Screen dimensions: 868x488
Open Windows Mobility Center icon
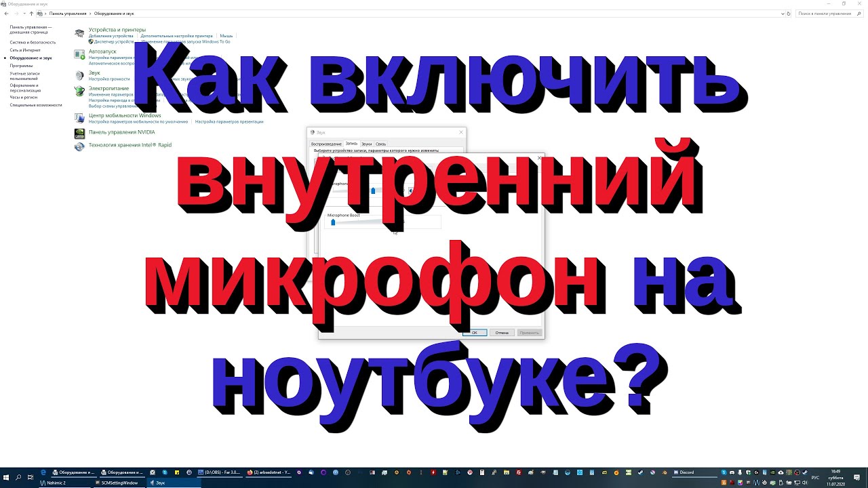click(x=80, y=118)
